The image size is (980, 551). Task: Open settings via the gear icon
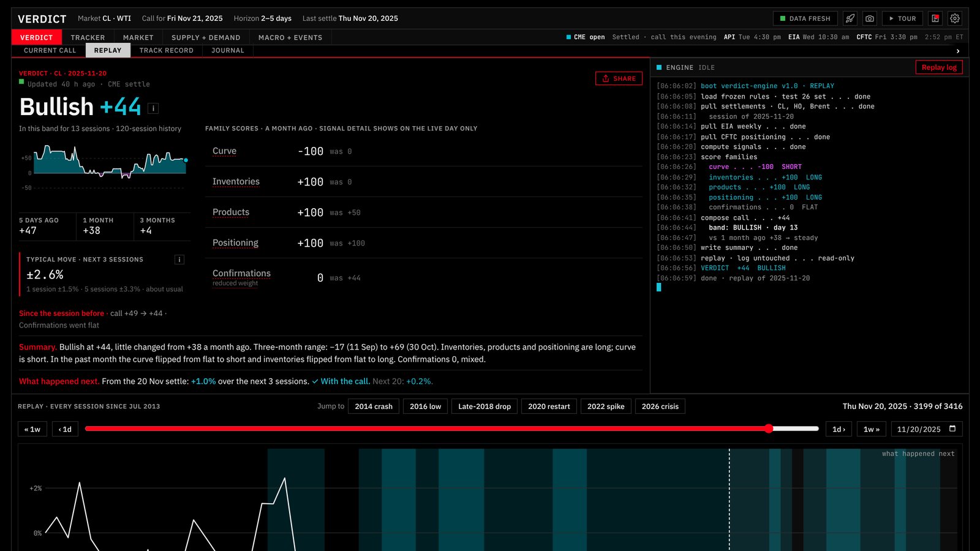[955, 18]
